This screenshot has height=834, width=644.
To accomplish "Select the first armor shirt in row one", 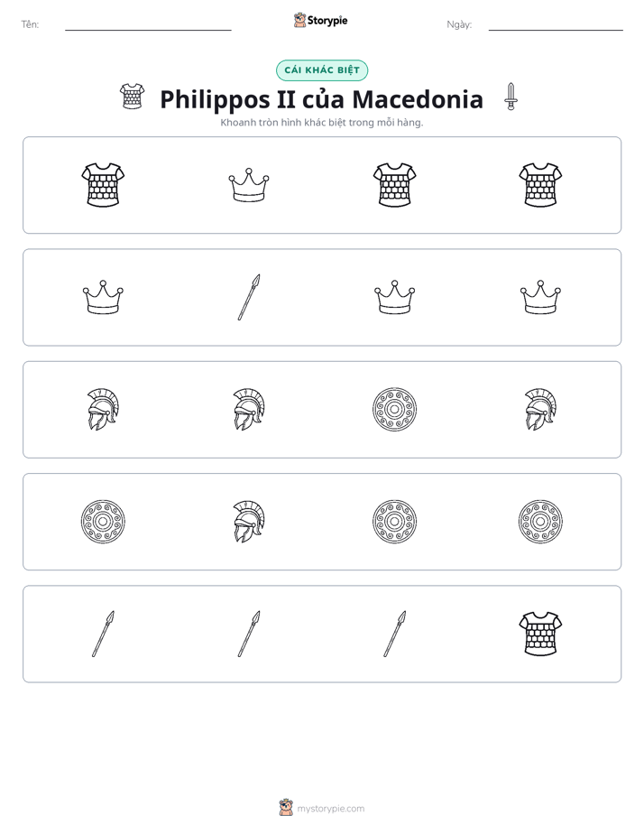I will (103, 184).
